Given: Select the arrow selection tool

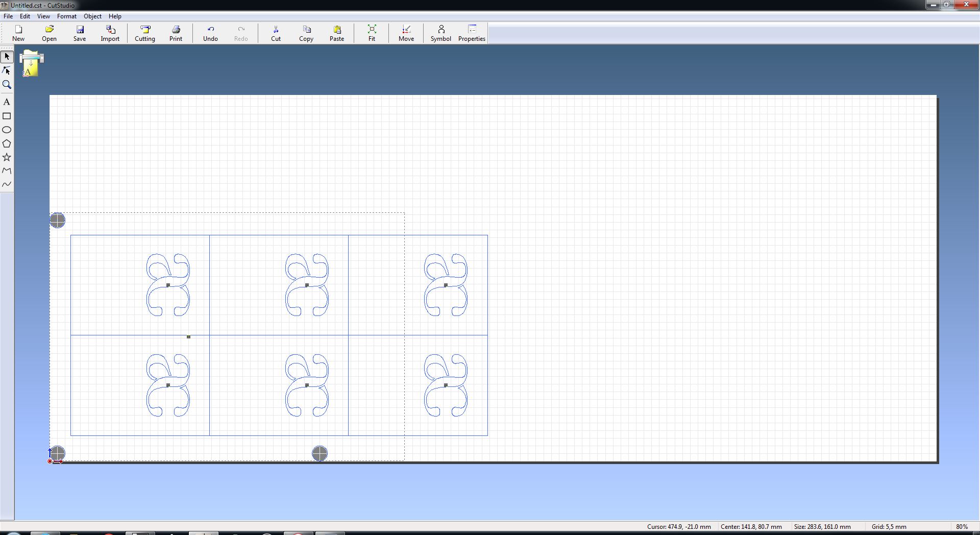Looking at the screenshot, I should (x=7, y=57).
